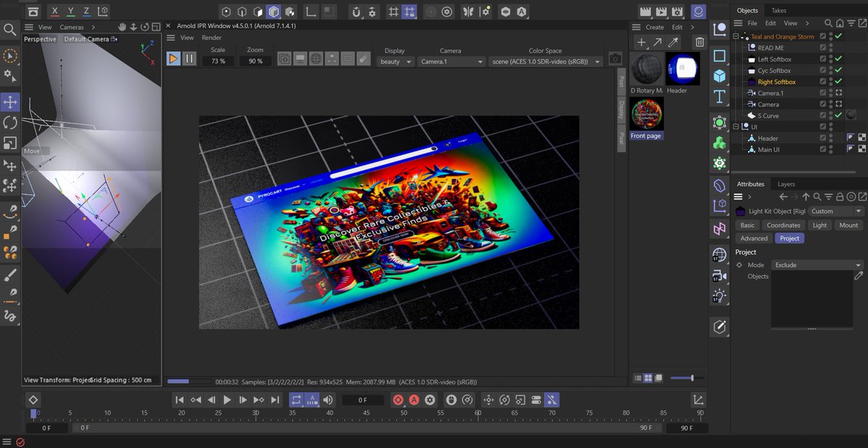
Task: Open the Color Space dropdown
Action: coord(545,61)
